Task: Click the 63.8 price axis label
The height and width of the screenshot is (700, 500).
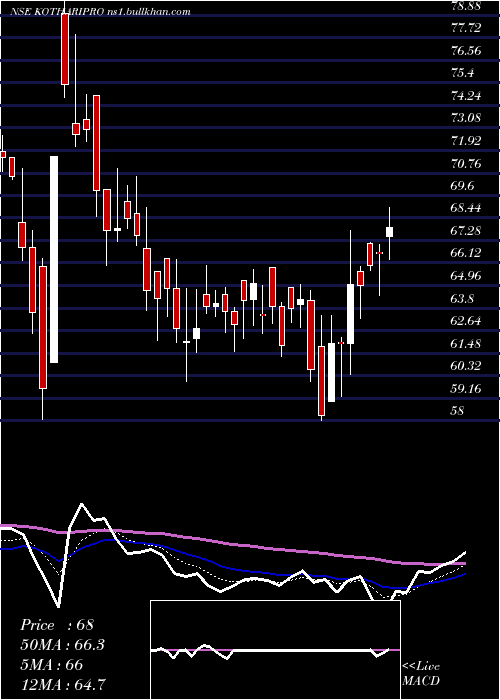Action: pos(463,298)
